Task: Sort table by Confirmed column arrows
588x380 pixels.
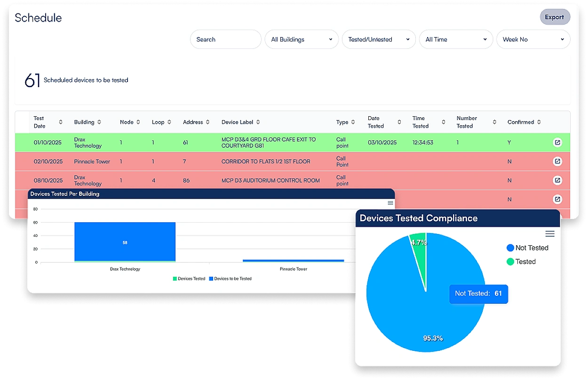Action: 539,122
